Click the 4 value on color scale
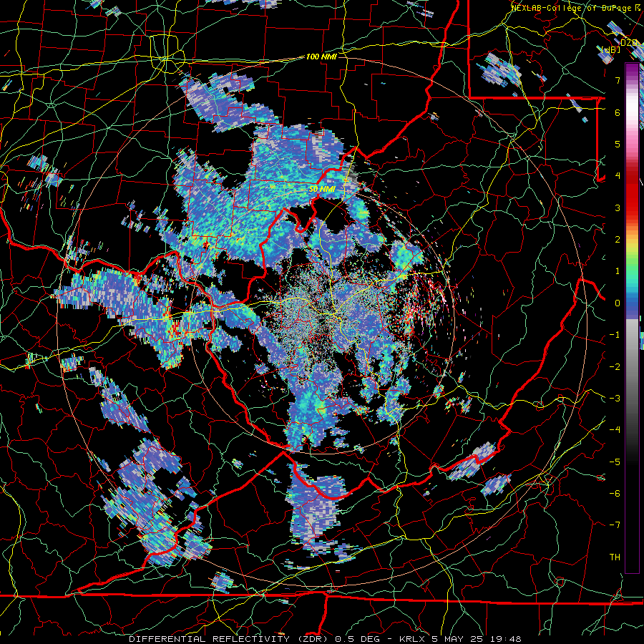This screenshot has height=644, width=644. tap(618, 176)
